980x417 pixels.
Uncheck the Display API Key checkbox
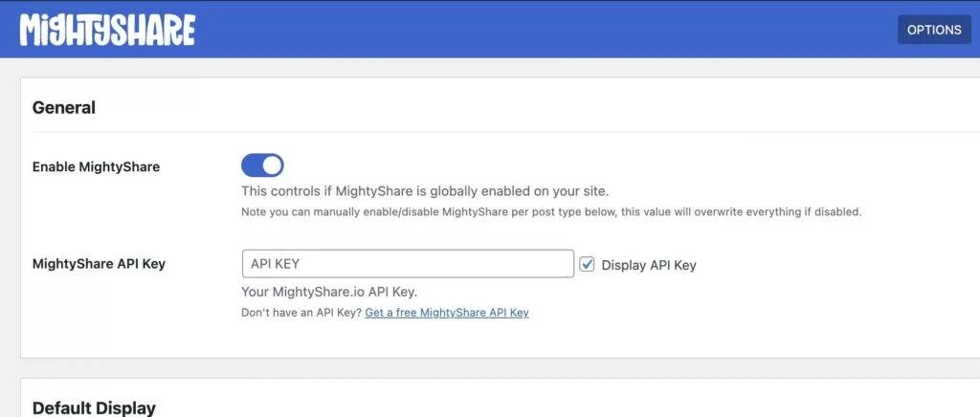tap(588, 264)
